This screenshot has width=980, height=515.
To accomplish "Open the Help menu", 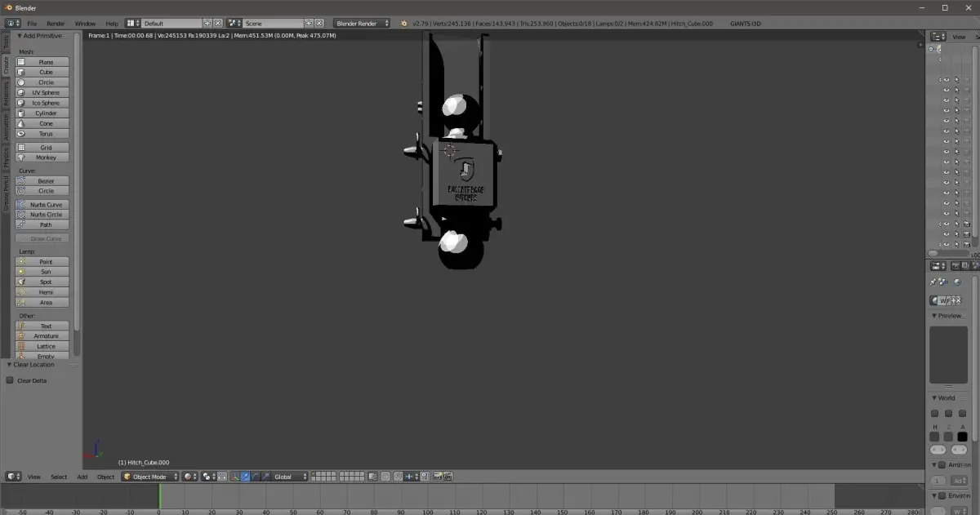I will (112, 24).
